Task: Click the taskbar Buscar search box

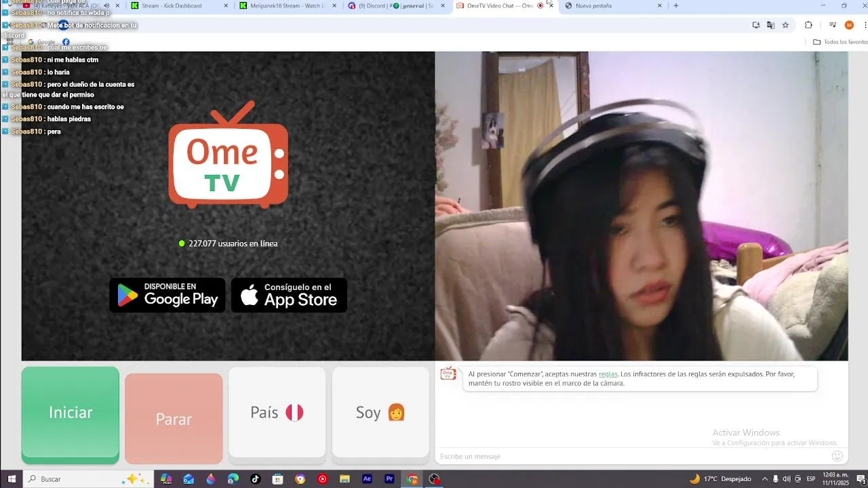Action: 88,479
